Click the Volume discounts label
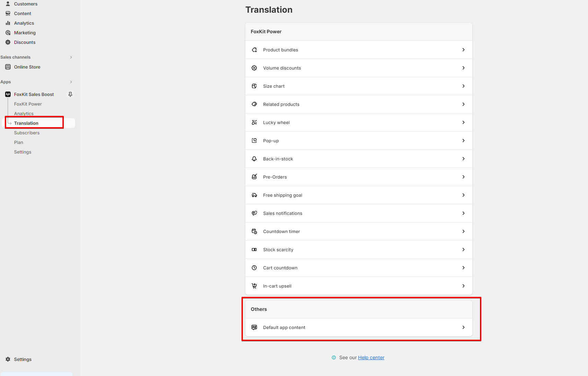Image resolution: width=588 pixels, height=376 pixels. click(282, 68)
